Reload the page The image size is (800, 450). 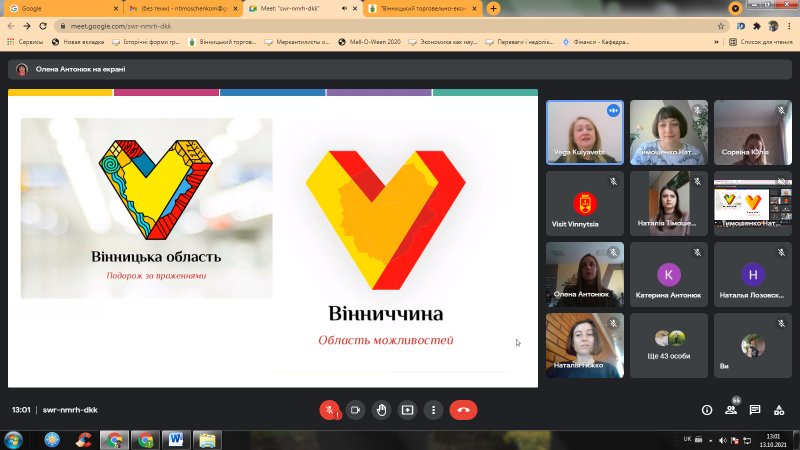(x=43, y=26)
